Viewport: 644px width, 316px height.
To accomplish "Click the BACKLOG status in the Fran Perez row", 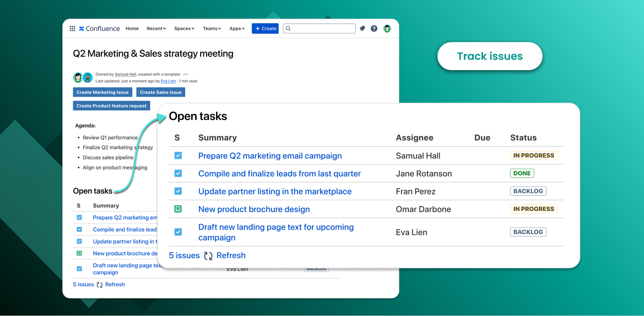I will [x=528, y=191].
